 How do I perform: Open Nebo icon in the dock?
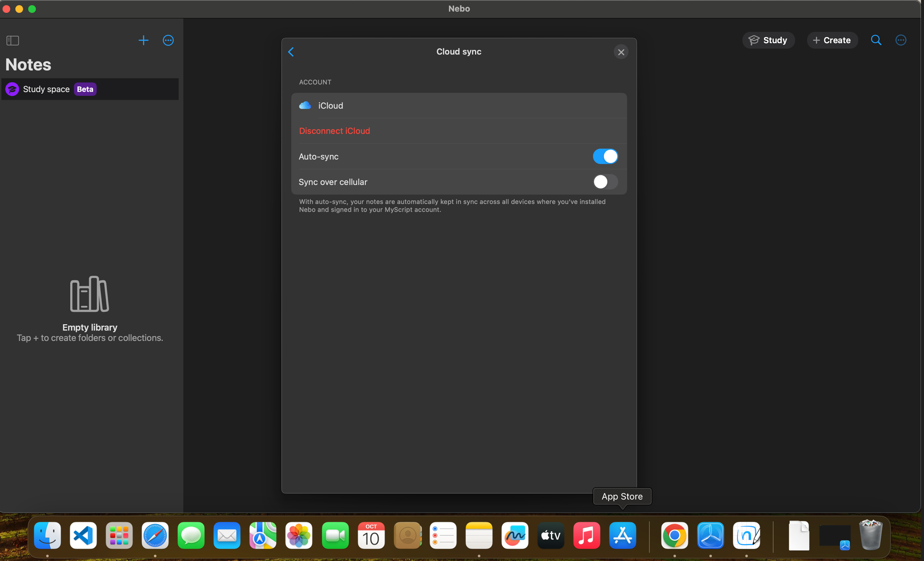tap(746, 535)
